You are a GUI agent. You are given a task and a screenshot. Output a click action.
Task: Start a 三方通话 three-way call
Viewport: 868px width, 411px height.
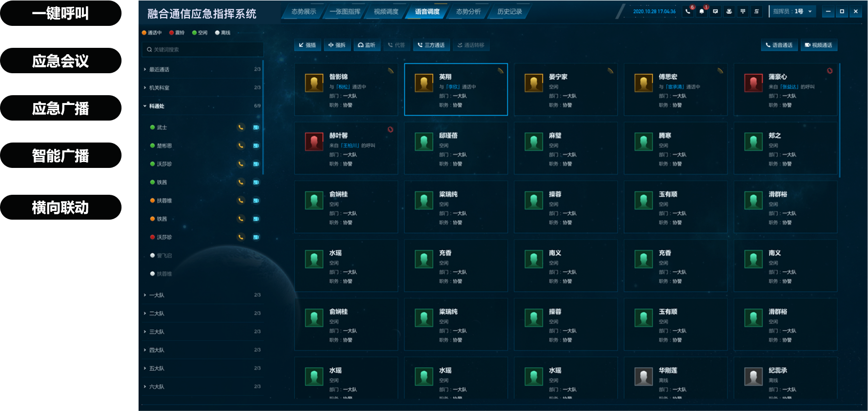point(431,45)
